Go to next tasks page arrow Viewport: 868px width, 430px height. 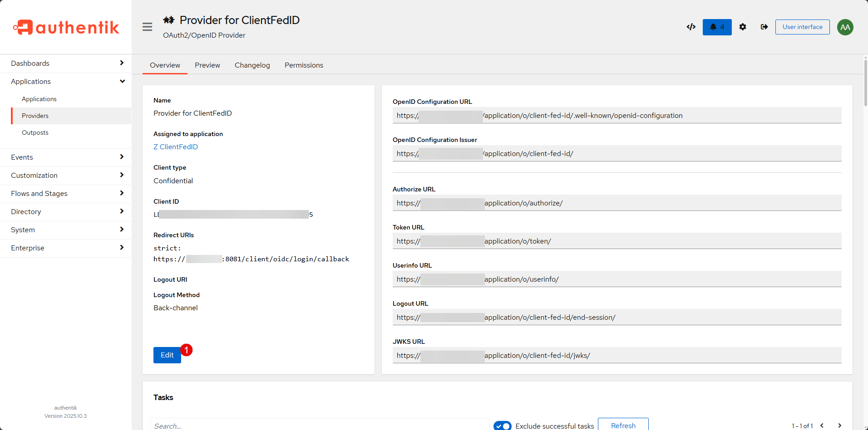pyautogui.click(x=839, y=425)
